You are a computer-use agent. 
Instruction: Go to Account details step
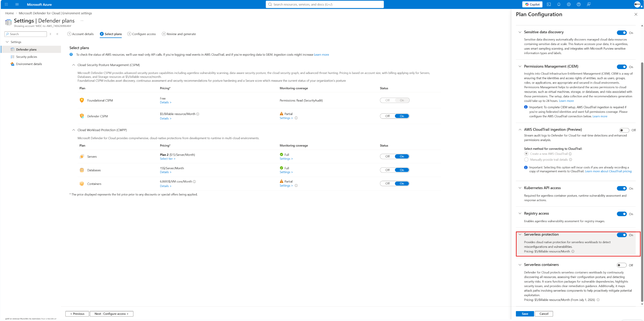pyautogui.click(x=81, y=34)
